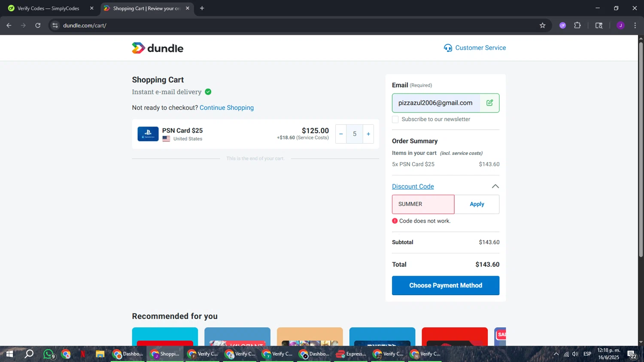Click the edit email pencil icon
644x362 pixels.
(489, 103)
